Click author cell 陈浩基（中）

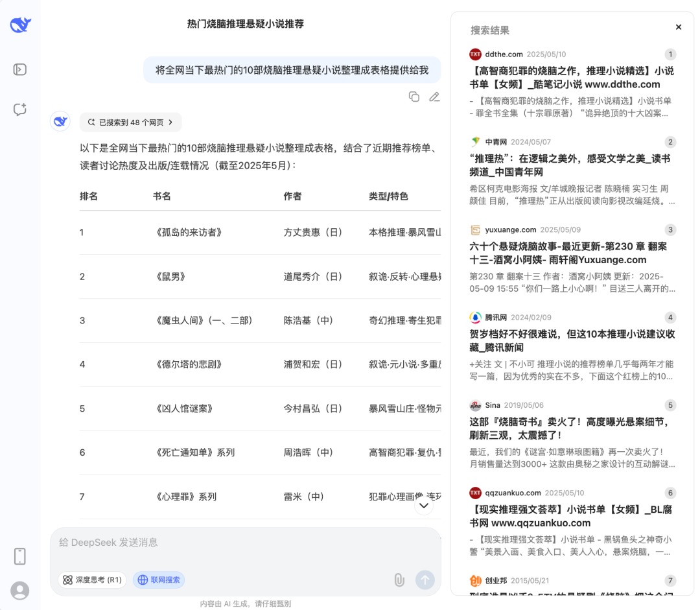tap(309, 320)
